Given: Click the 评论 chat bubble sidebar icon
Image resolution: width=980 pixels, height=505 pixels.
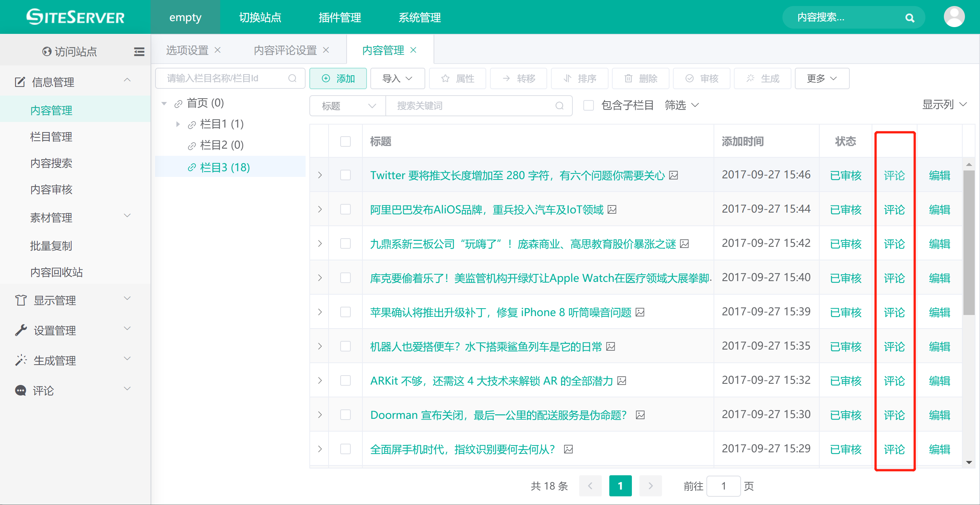Looking at the screenshot, I should 21,391.
